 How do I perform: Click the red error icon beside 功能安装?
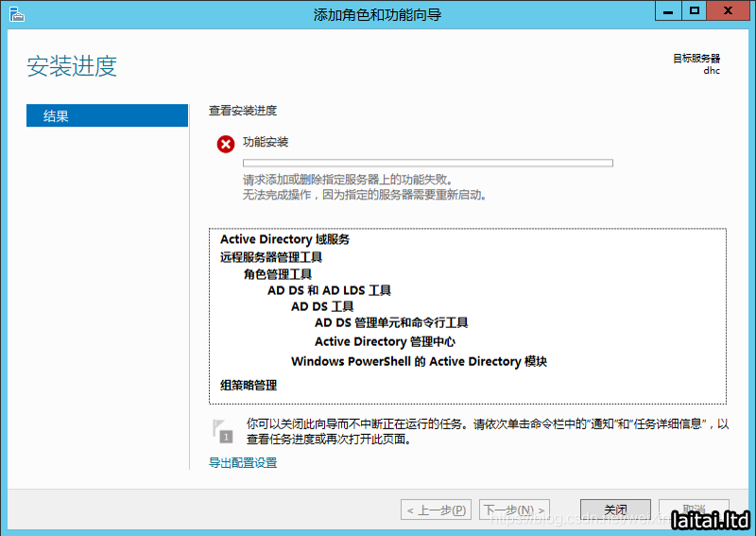tap(226, 144)
